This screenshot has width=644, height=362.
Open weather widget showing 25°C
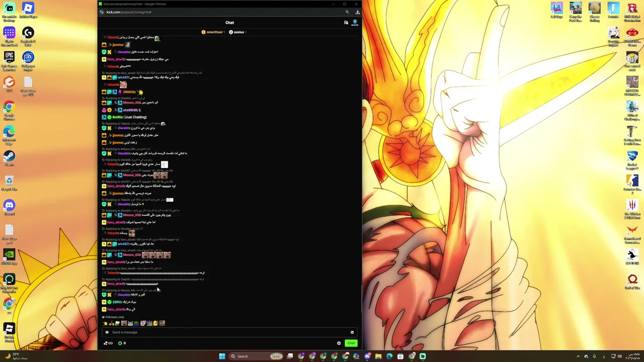click(x=16, y=356)
